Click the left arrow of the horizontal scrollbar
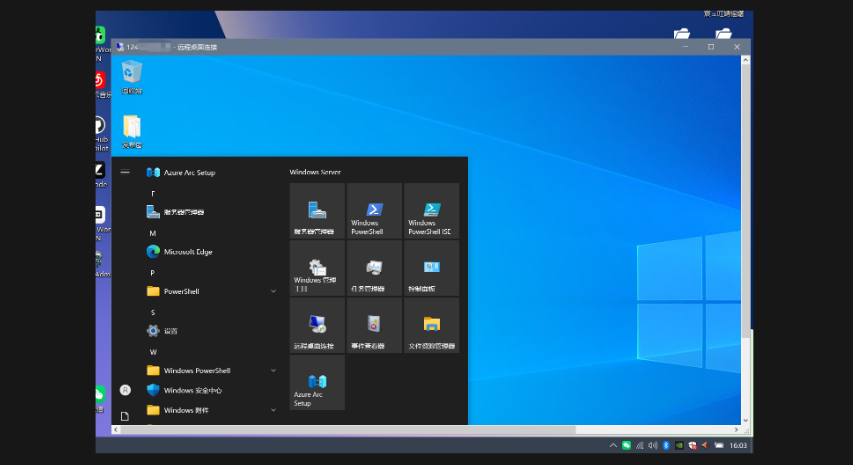This screenshot has height=465, width=853. (115, 430)
